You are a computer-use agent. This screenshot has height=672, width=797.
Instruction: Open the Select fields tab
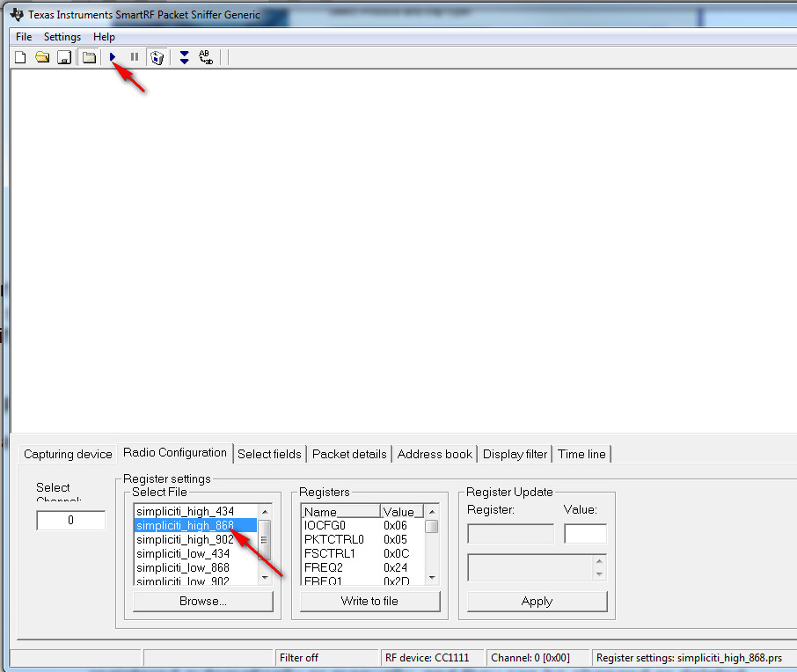click(269, 454)
